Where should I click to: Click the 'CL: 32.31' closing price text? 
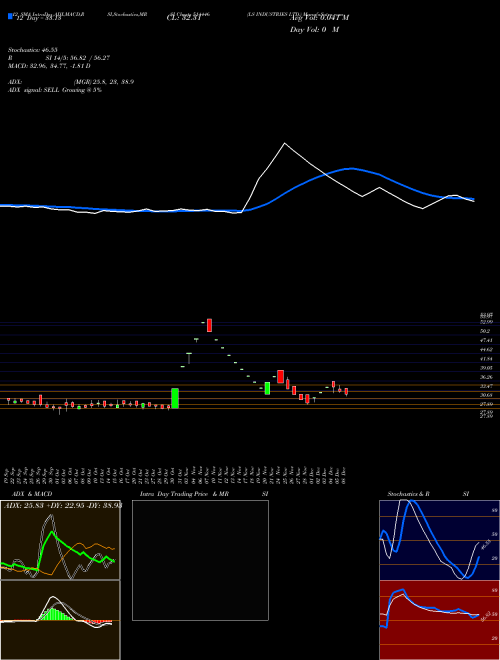click(184, 18)
